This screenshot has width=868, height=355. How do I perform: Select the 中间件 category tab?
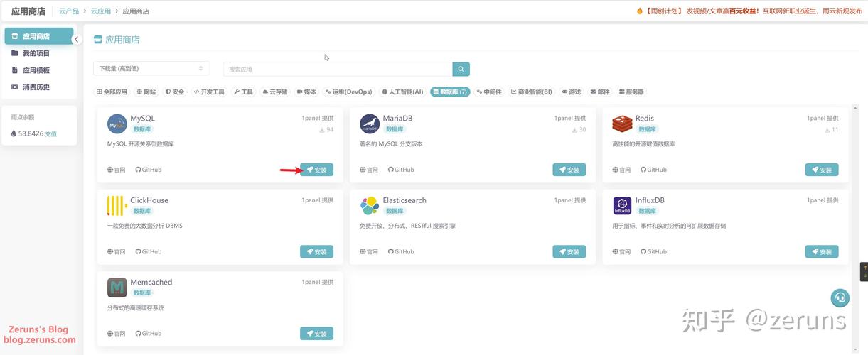pos(489,92)
